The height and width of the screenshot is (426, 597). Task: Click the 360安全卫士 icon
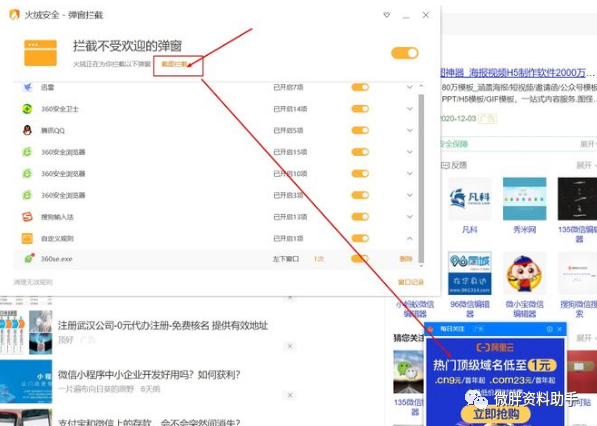[27, 109]
